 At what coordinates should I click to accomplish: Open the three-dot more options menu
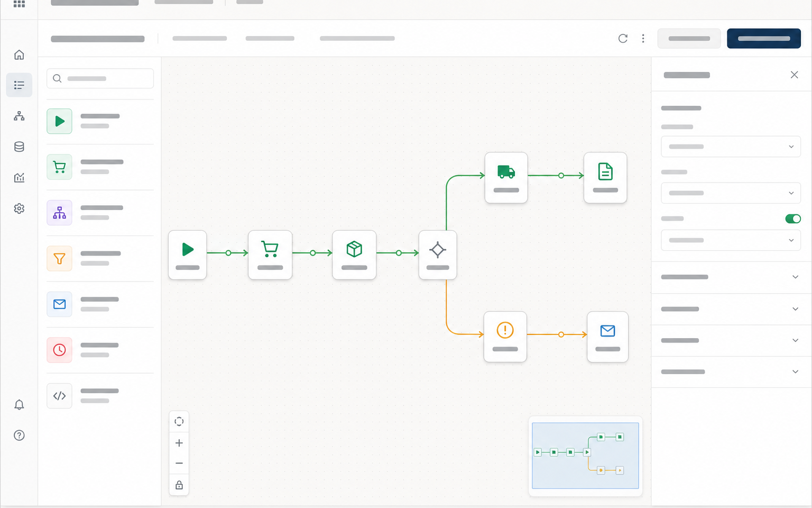(643, 39)
